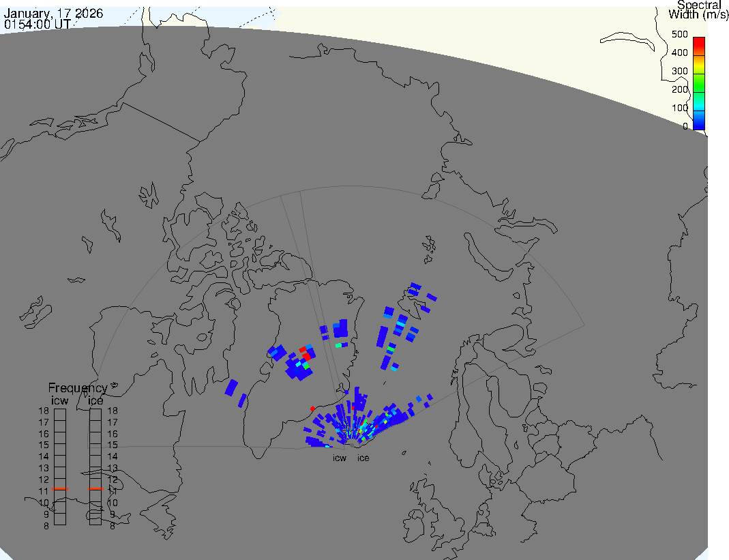The image size is (729, 560).
Task: Click the red marker on the icw frequency bar
Action: pos(60,489)
